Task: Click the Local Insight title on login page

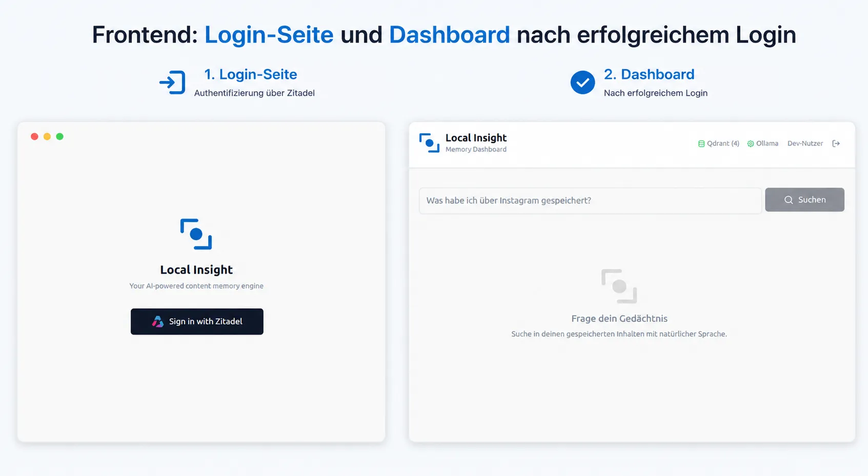Action: coord(196,270)
